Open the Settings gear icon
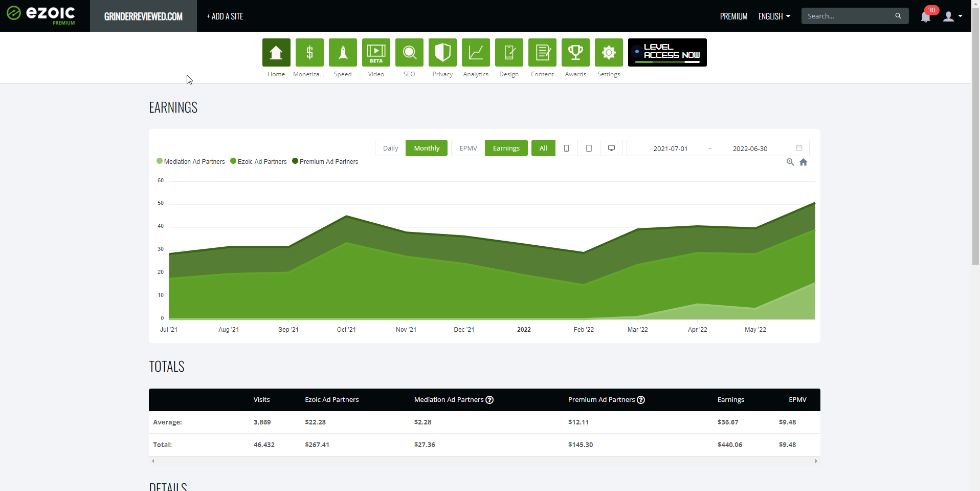980x491 pixels. click(x=609, y=52)
